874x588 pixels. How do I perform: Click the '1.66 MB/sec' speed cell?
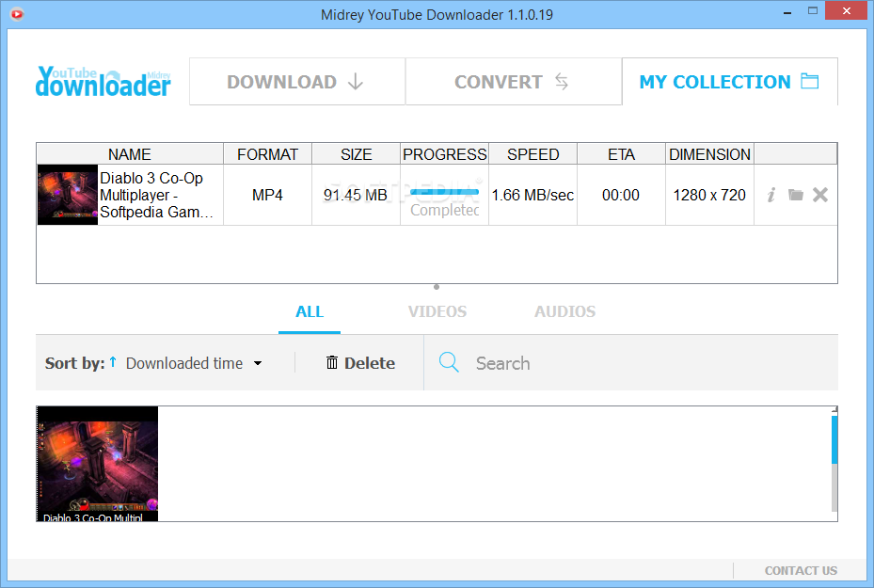coord(532,195)
